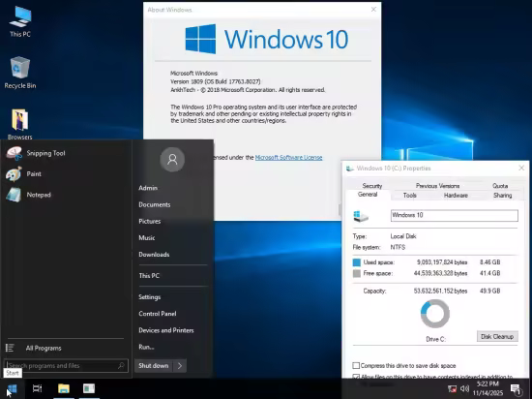Screen dimensions: 532x399
Task: Select the taskbar window icon beside File Explorer
Action: point(89,388)
